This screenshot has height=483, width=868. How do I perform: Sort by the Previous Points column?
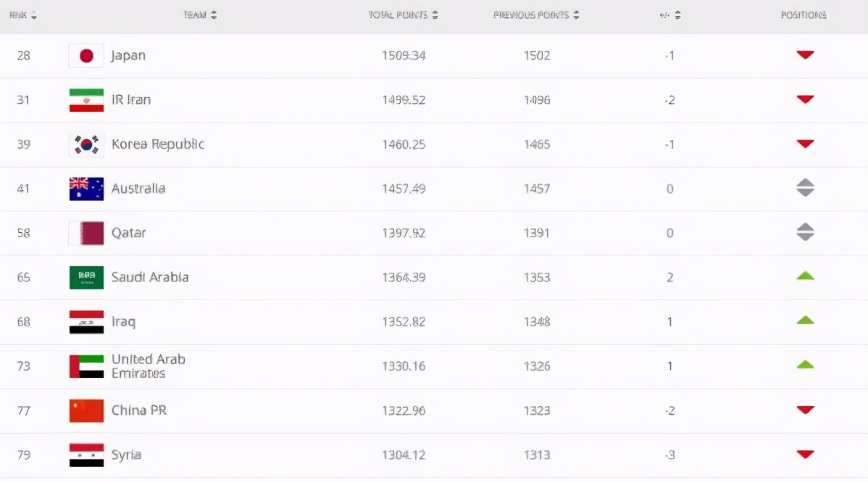[x=536, y=15]
